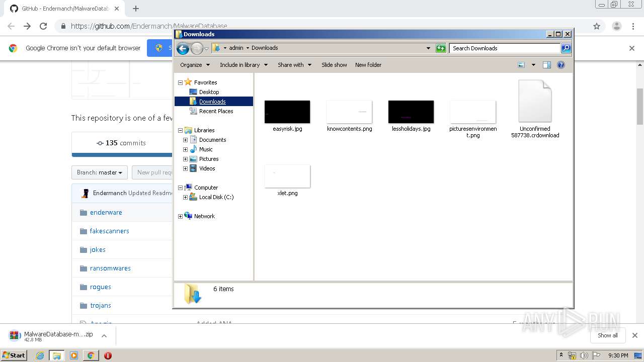Open the Organize menu
644x362 pixels.
(x=195, y=65)
